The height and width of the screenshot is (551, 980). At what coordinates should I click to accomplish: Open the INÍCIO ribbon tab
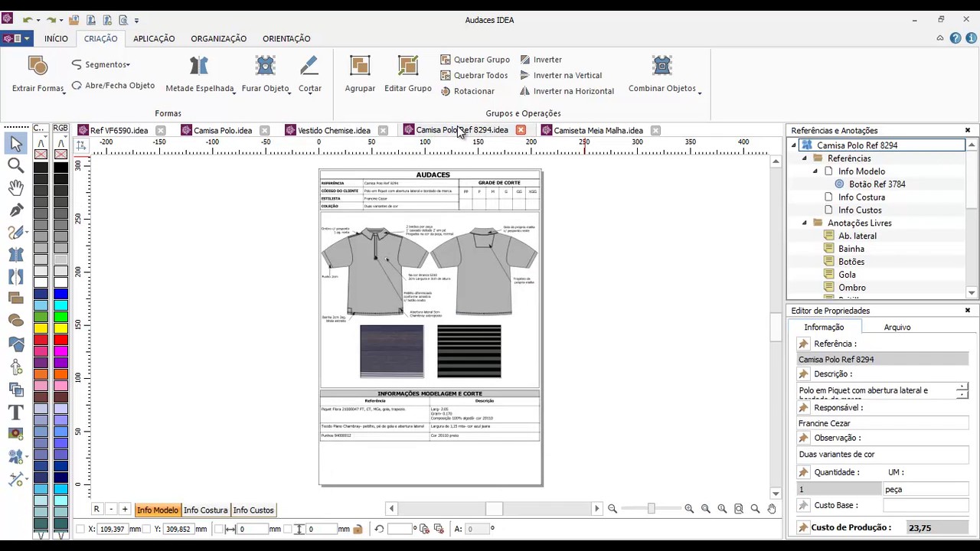pyautogui.click(x=56, y=38)
